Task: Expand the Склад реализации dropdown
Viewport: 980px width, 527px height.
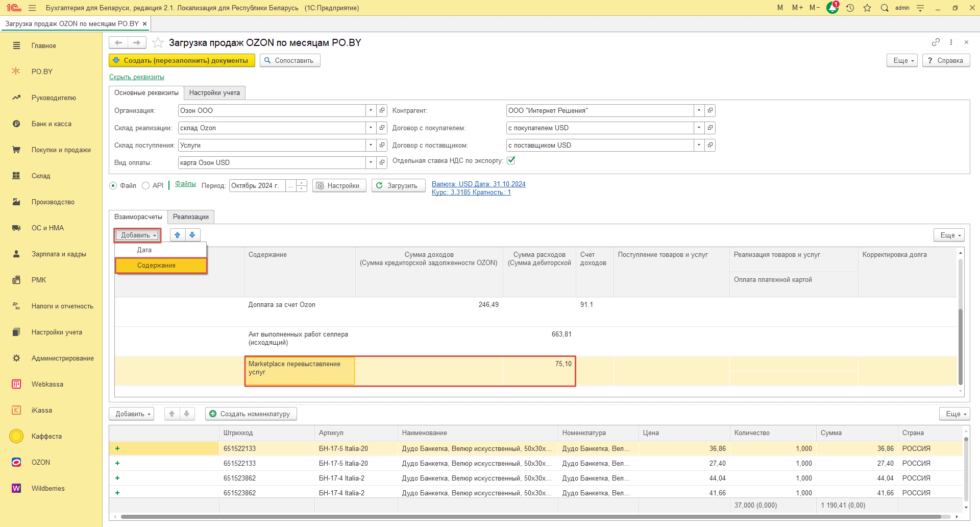Action: click(371, 128)
